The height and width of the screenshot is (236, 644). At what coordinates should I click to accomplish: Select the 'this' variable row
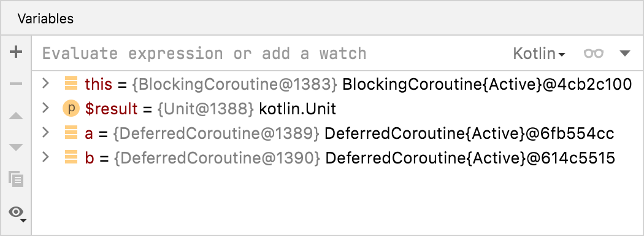tap(337, 84)
